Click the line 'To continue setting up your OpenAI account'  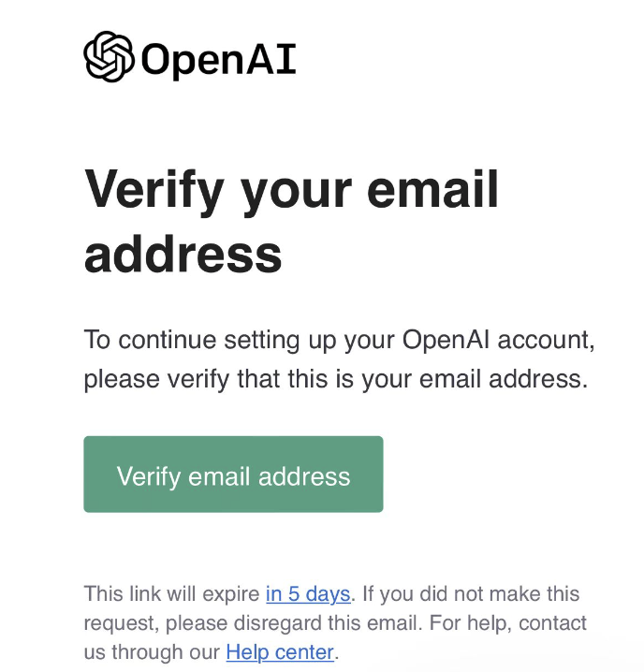click(x=339, y=341)
